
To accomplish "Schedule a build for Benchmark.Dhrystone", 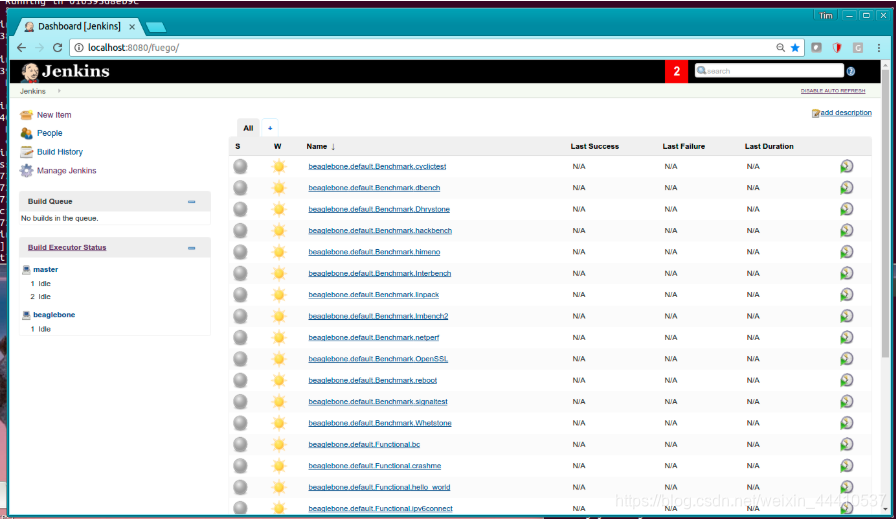I will (x=846, y=209).
